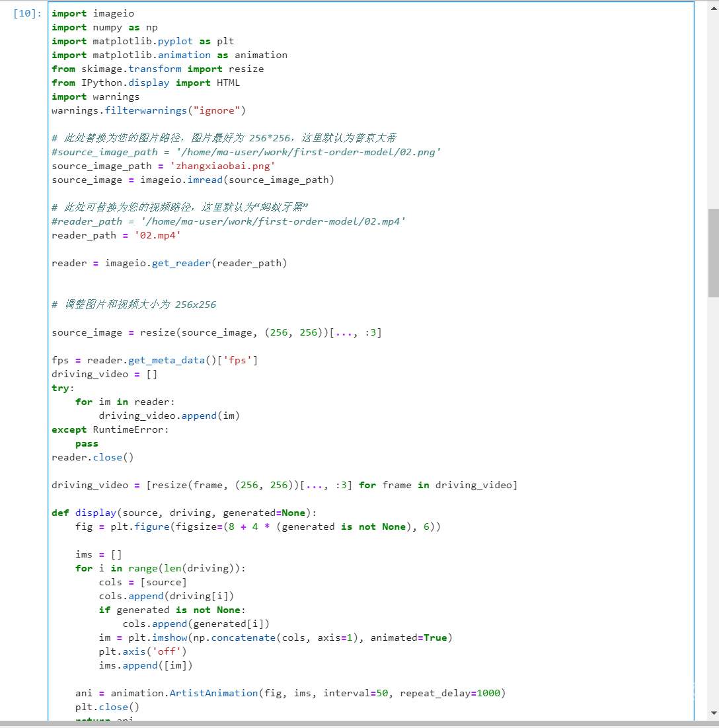Click the vertical scrollbar thumb
This screenshot has height=728, width=719.
pos(714,253)
